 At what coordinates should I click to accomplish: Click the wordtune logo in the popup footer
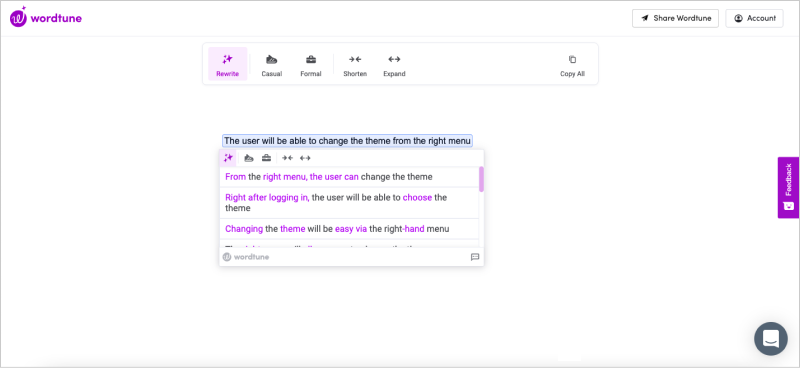(246, 257)
